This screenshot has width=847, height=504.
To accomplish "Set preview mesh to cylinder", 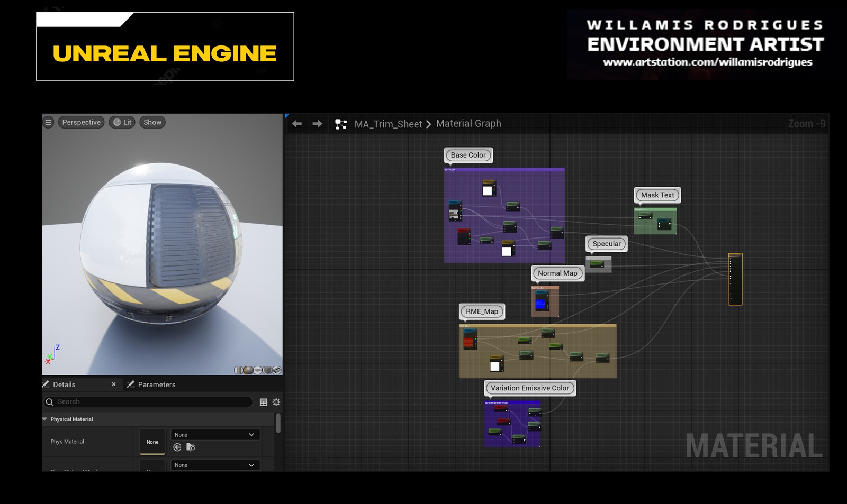I will (238, 370).
